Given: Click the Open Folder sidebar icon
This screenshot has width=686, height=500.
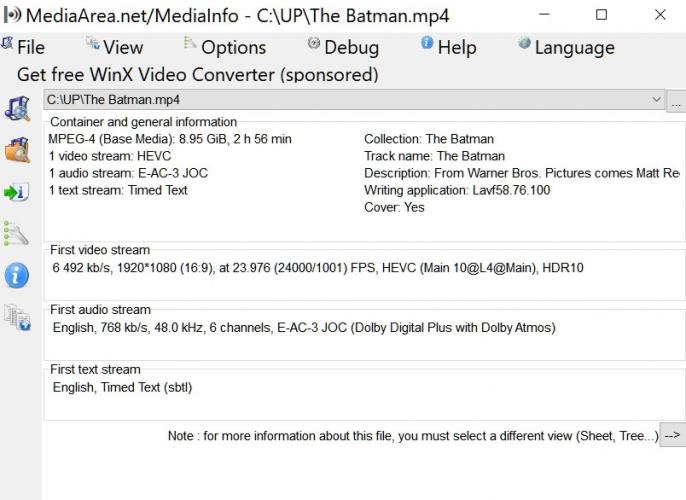Looking at the screenshot, I should tap(17, 150).
